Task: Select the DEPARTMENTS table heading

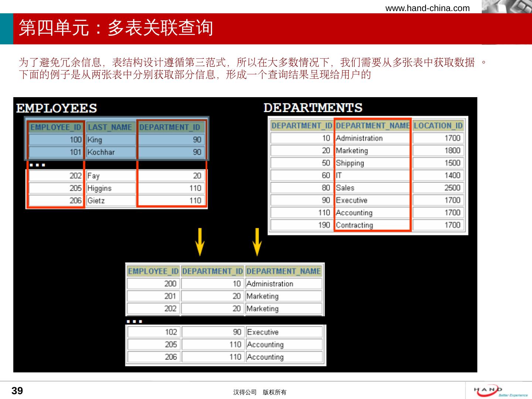Action: point(313,108)
